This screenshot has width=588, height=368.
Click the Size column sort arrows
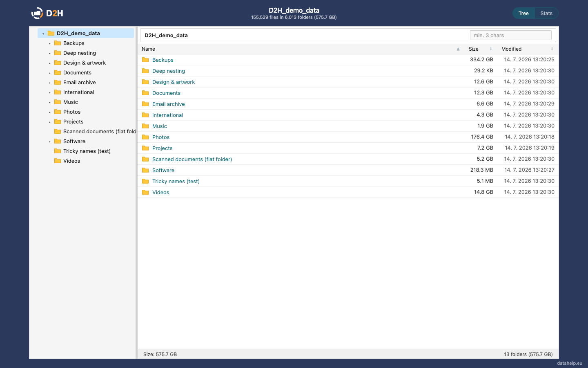point(491,49)
